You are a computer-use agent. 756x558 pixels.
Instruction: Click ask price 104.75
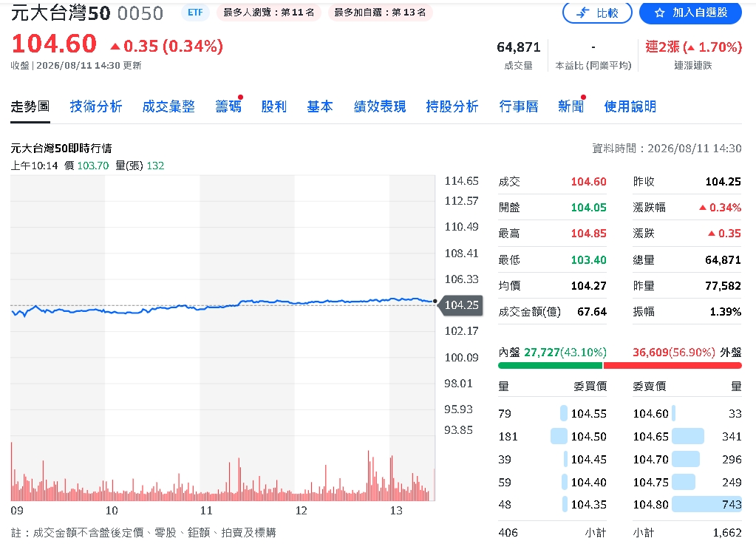click(650, 483)
